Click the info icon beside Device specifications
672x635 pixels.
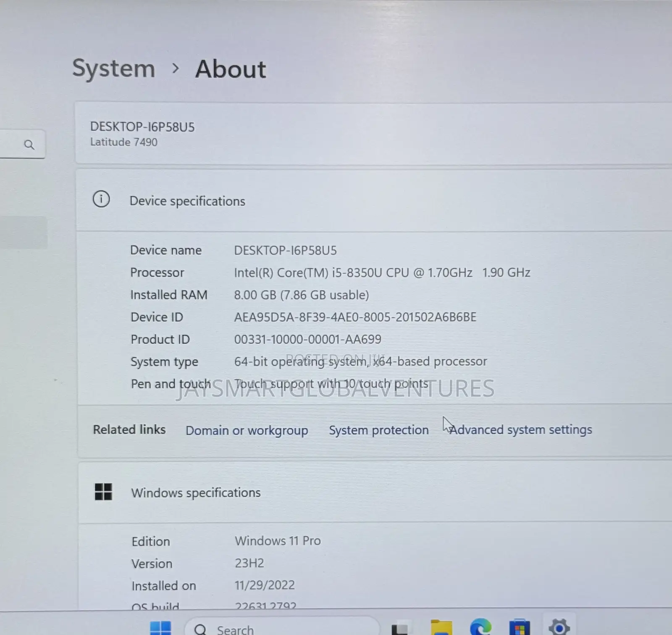pos(101,199)
